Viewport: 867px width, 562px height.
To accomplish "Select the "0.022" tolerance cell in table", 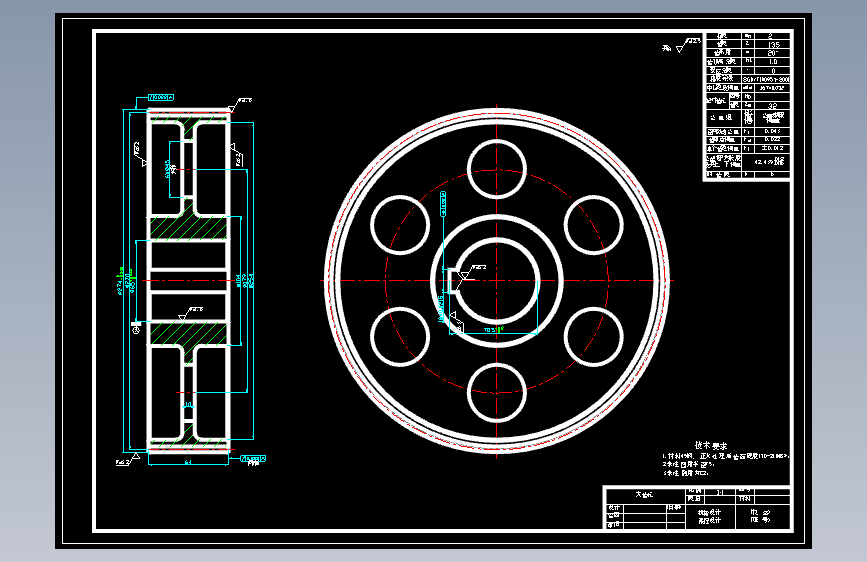I will 773,139.
